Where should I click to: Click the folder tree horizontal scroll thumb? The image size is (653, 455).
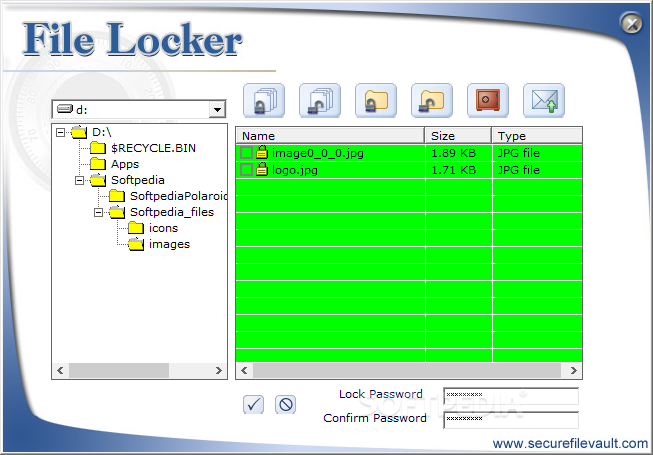click(x=119, y=370)
